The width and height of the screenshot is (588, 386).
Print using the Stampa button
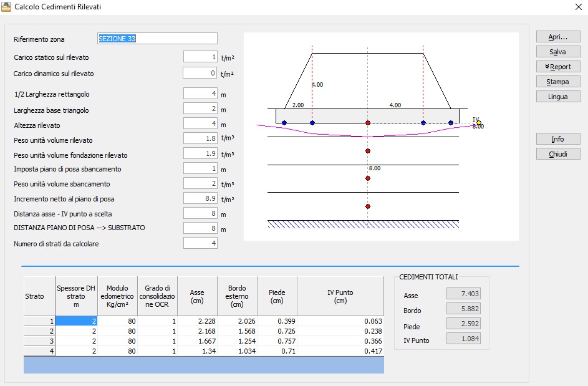(x=558, y=82)
